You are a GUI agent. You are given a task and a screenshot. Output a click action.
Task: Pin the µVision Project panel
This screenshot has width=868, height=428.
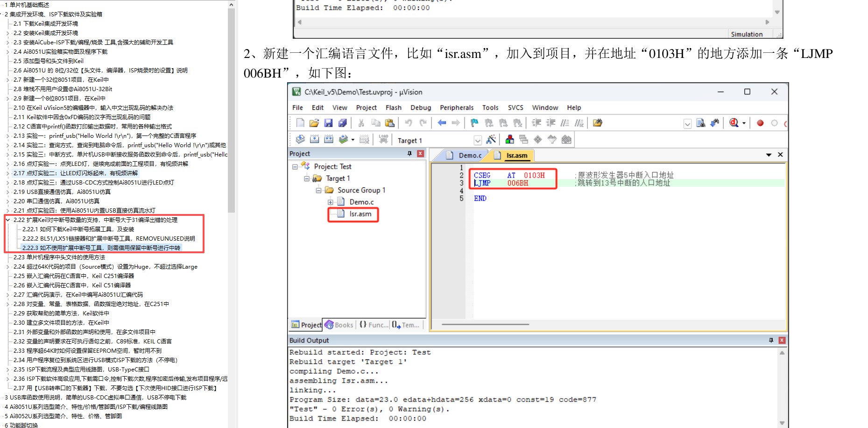(x=409, y=153)
